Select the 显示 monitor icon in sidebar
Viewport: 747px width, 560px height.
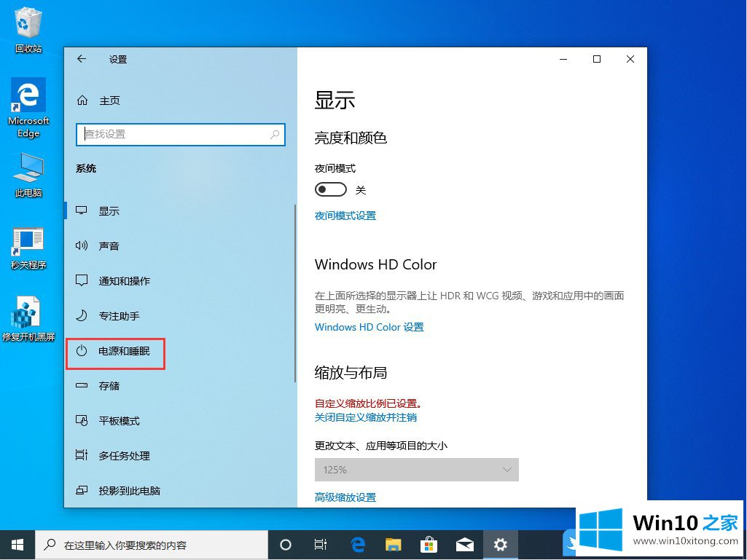[x=82, y=210]
